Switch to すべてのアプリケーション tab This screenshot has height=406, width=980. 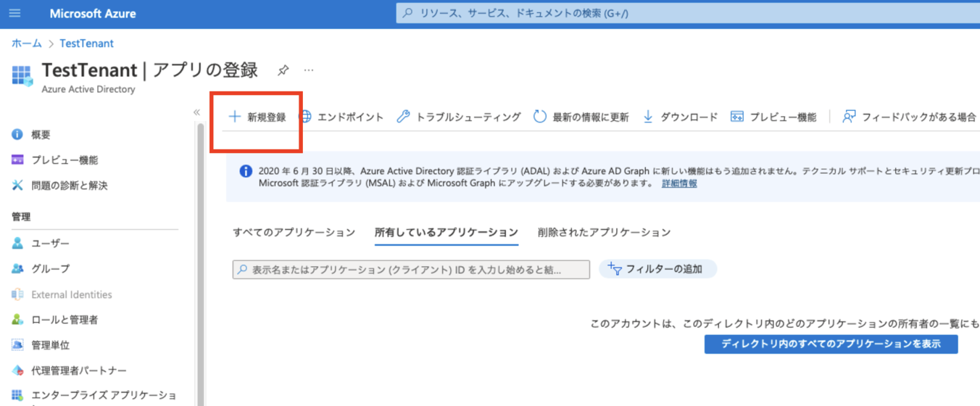pos(294,233)
